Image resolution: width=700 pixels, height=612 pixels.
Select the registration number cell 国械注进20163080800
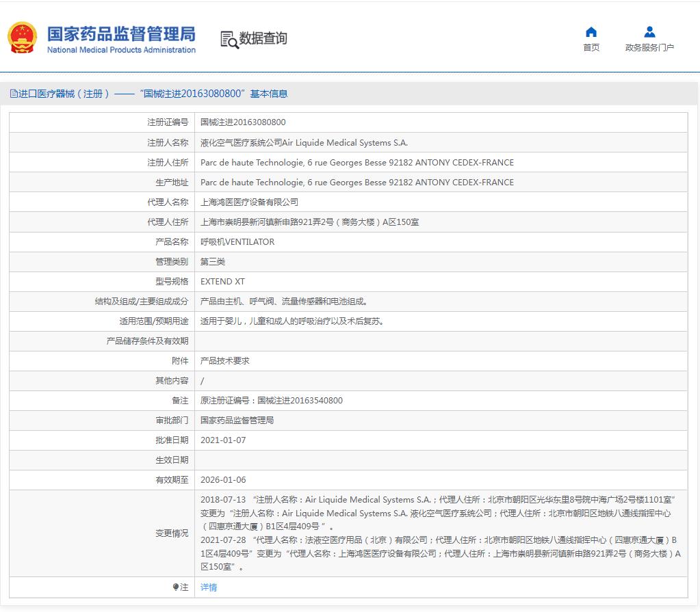[240, 122]
